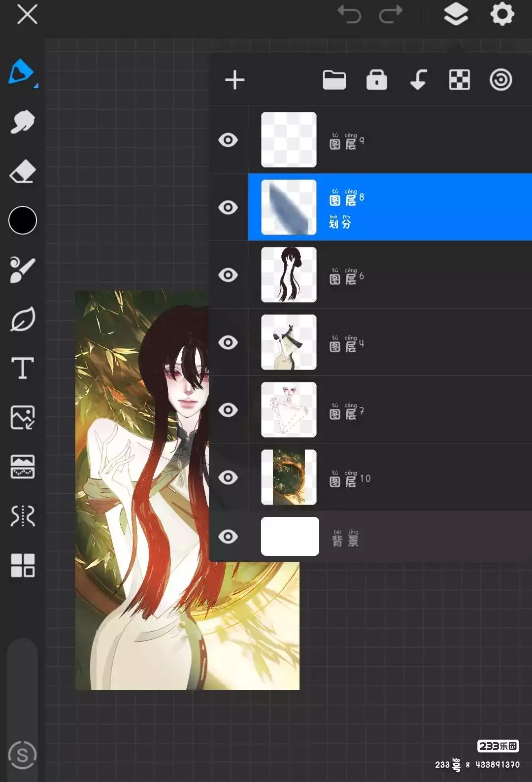Image resolution: width=532 pixels, height=782 pixels.
Task: Open layer options circular target icon
Action: (501, 80)
